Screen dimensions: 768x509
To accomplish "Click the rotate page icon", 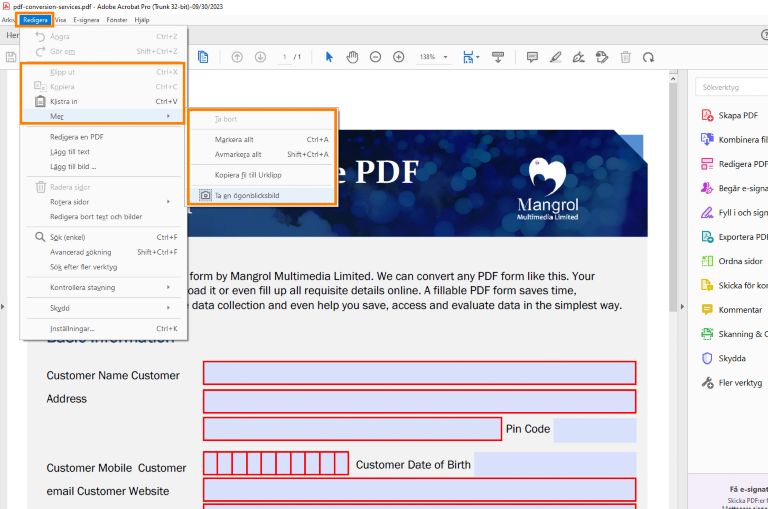I will (648, 57).
